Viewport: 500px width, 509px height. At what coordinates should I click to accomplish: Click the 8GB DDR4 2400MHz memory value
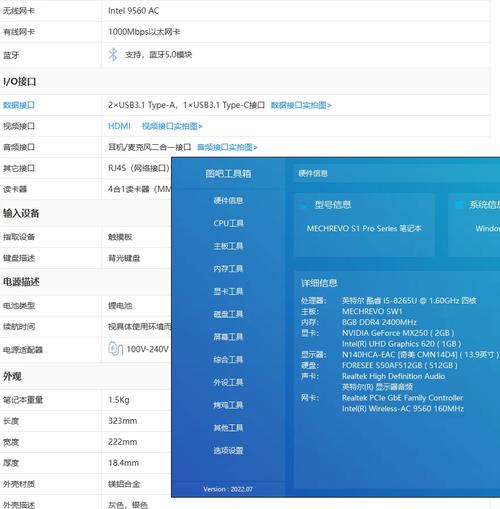(x=379, y=322)
